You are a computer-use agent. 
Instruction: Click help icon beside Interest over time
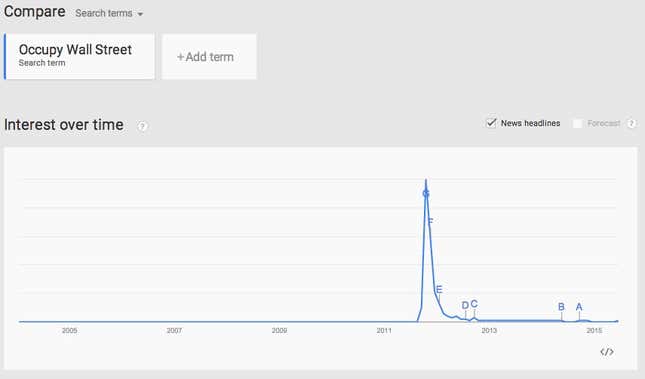(142, 126)
